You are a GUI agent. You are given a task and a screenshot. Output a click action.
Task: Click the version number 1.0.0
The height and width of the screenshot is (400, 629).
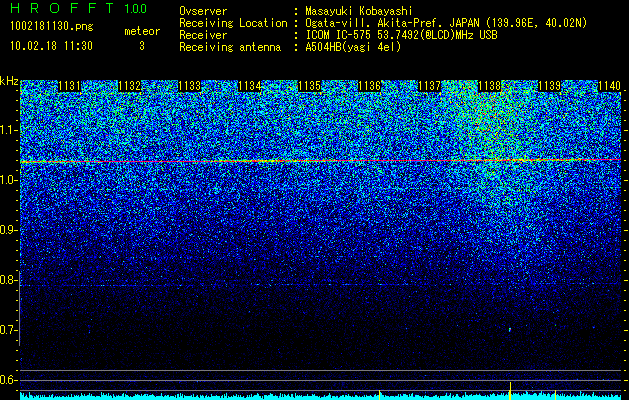click(x=136, y=9)
